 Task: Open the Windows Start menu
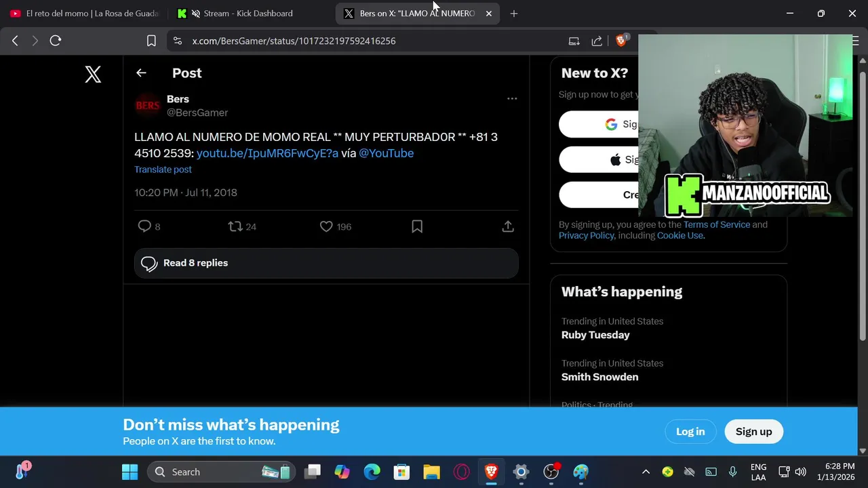click(x=130, y=472)
